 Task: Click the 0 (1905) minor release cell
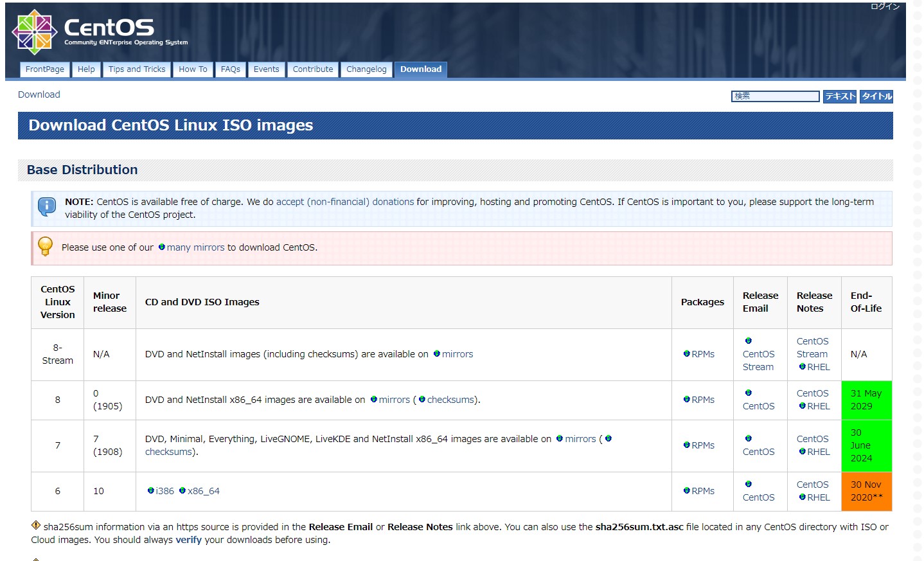tap(110, 400)
